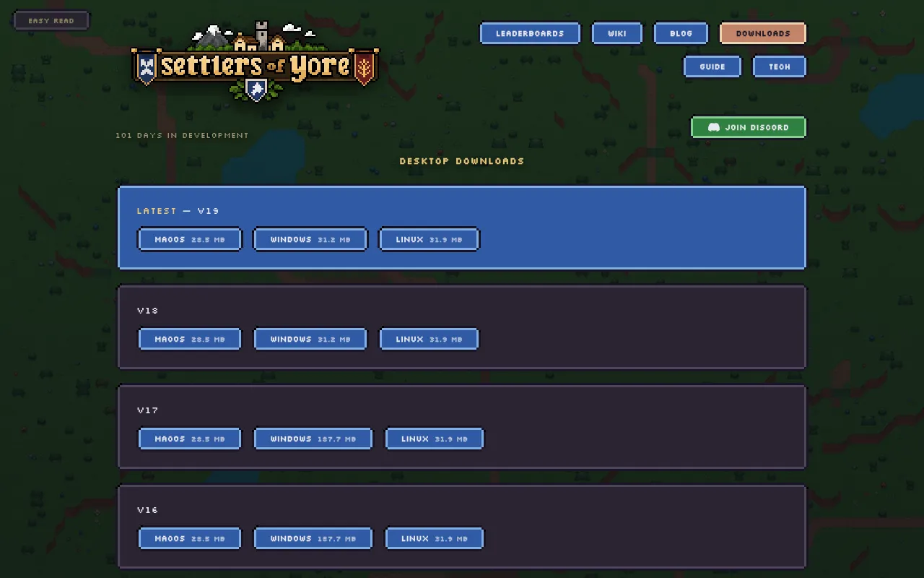Grab the V16 Linux build
Image resolution: width=924 pixels, height=578 pixels.
pyautogui.click(x=435, y=538)
